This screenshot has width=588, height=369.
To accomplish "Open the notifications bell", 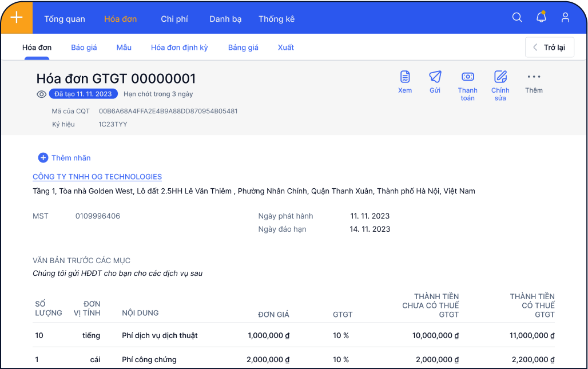I will 541,18.
